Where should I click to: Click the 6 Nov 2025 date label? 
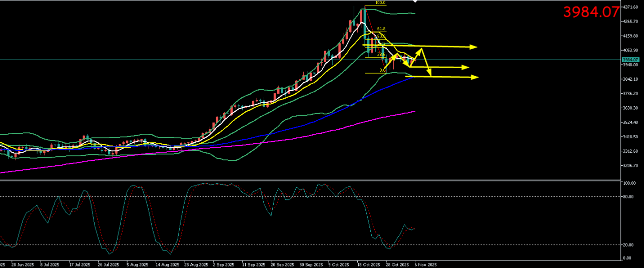tap(426, 264)
